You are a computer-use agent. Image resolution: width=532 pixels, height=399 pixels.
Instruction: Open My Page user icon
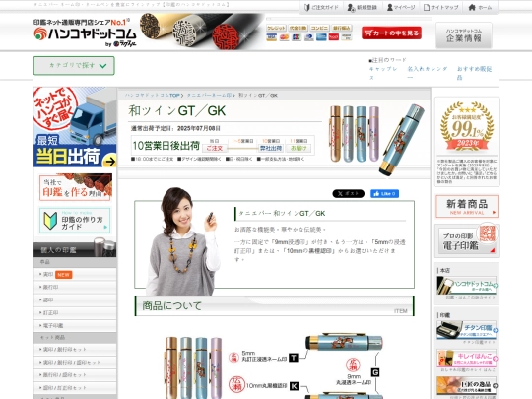click(390, 7)
